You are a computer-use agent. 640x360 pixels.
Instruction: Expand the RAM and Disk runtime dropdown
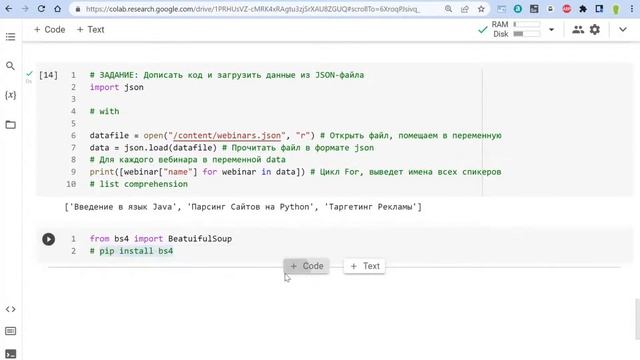pyautogui.click(x=551, y=29)
